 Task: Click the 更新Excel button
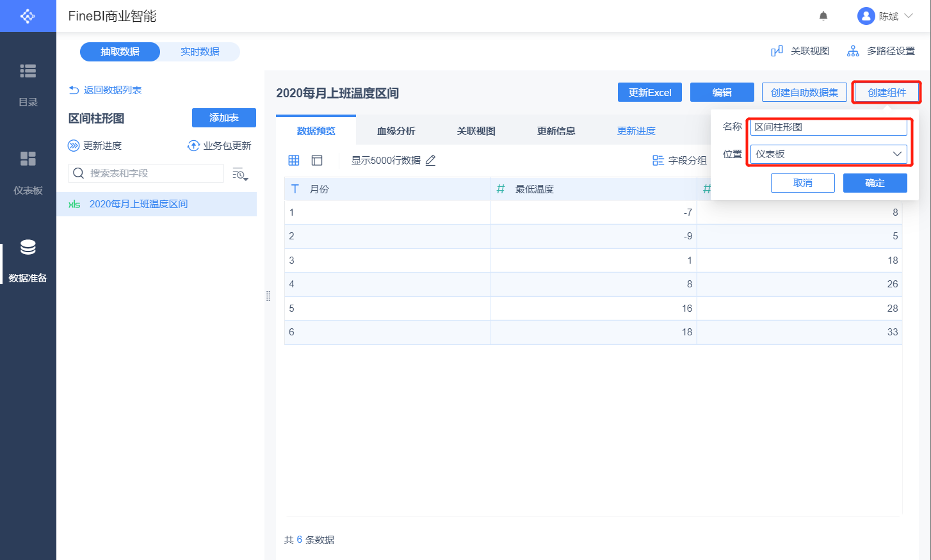click(650, 92)
